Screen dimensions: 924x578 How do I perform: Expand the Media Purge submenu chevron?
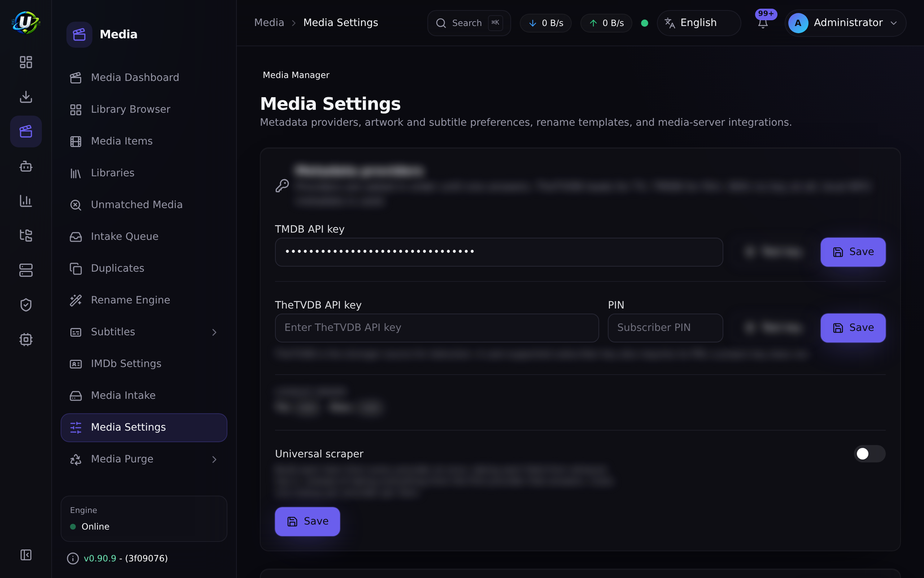[x=214, y=459]
